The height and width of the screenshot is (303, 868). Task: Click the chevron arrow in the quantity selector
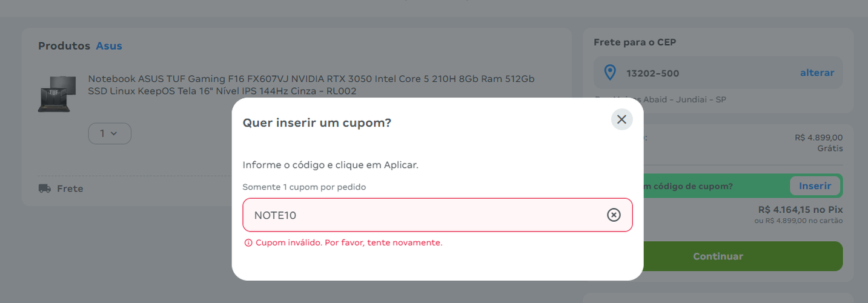[x=114, y=133]
